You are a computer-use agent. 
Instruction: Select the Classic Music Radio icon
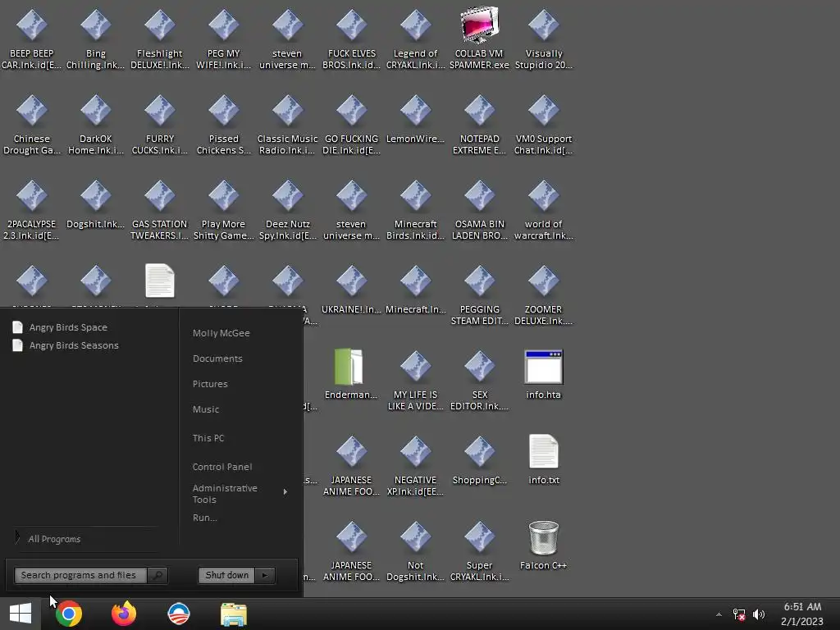pos(288,125)
